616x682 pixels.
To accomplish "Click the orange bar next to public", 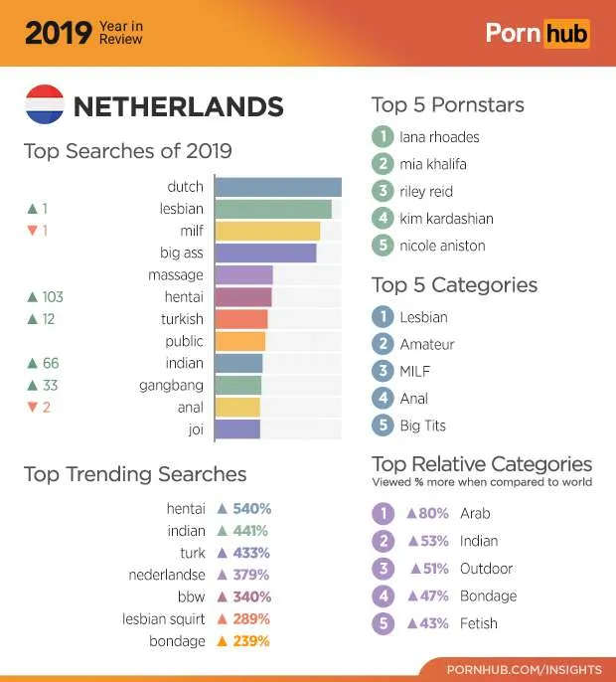I will pos(239,341).
